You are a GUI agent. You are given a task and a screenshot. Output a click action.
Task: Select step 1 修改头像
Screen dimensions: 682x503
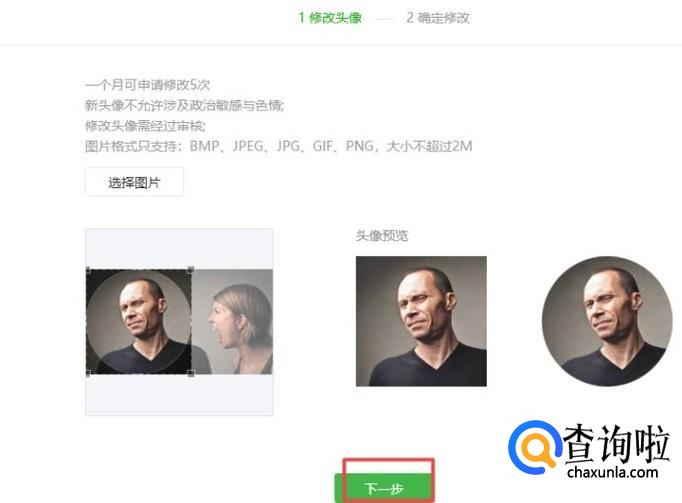[x=330, y=18]
